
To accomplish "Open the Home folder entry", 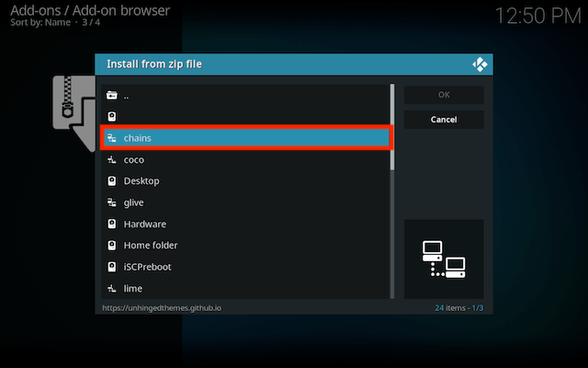I will coord(245,246).
